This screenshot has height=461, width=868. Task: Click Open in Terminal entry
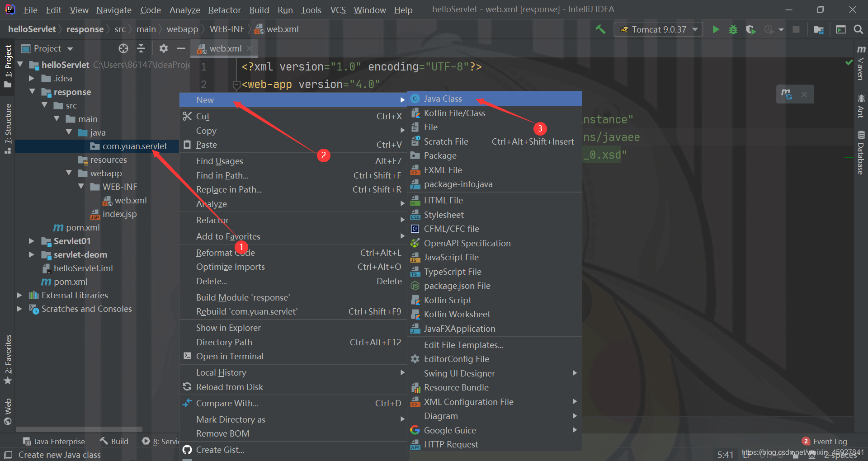[x=293, y=356]
